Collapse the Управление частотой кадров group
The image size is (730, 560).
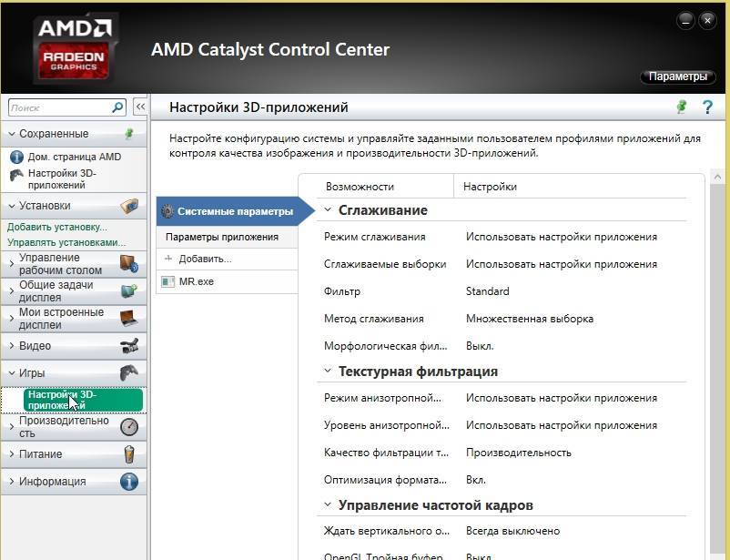(328, 505)
